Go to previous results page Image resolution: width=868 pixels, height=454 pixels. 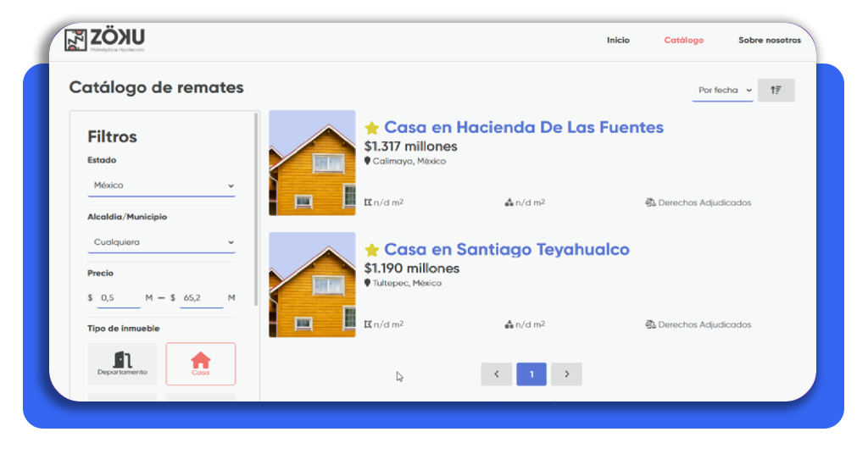[497, 374]
